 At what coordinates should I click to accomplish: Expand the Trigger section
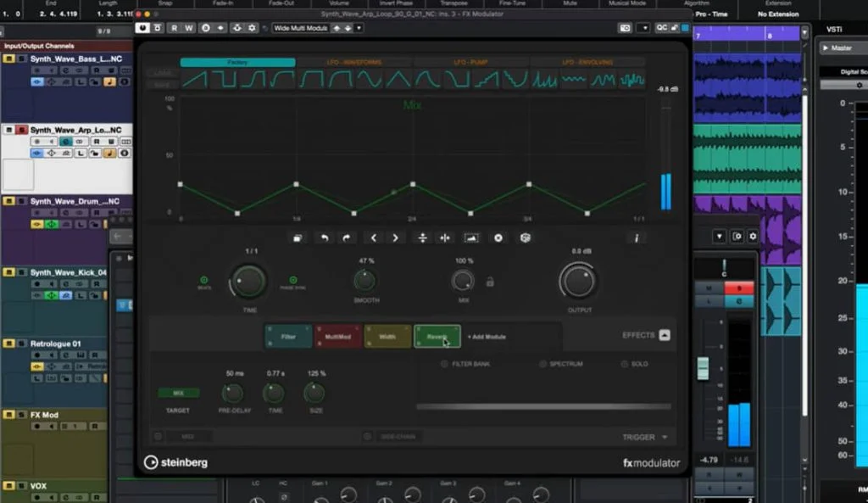pyautogui.click(x=665, y=437)
